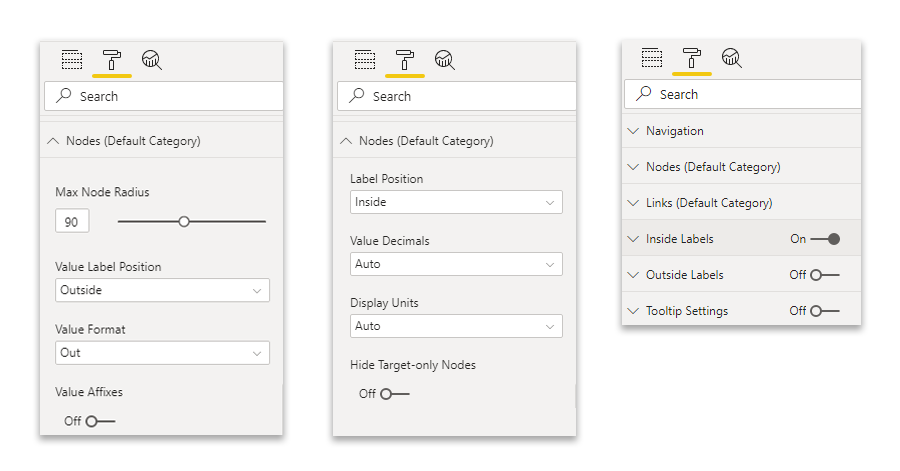Open Fields icon in middle panel
Viewport: 900px width, 471px height.
click(364, 60)
